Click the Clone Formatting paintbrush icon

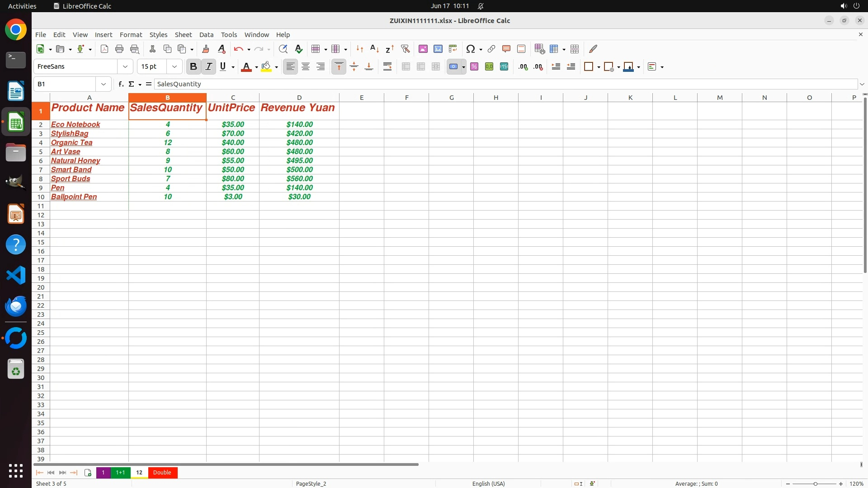click(206, 49)
